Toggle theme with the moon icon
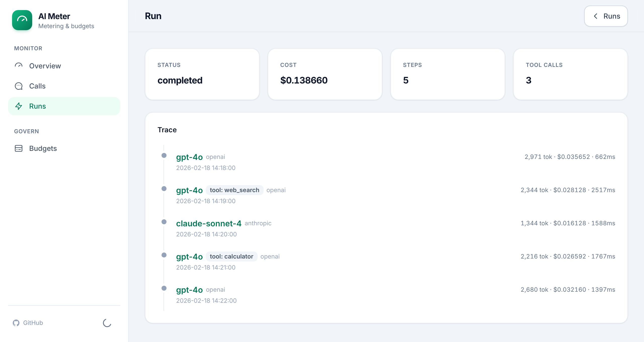Viewport: 644px width, 342px height. 107,323
